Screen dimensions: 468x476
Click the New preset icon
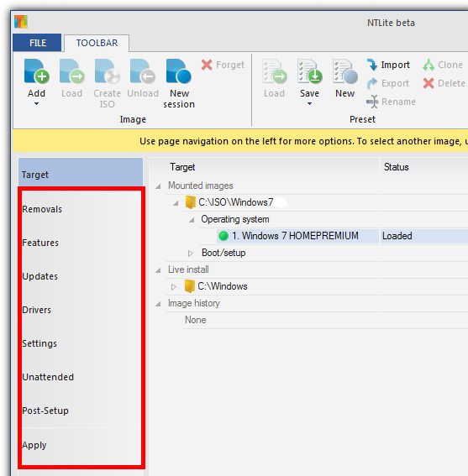click(345, 71)
